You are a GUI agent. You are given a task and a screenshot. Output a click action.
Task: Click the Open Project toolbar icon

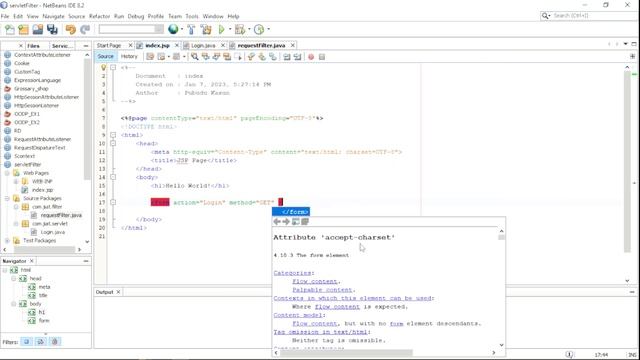(38, 29)
